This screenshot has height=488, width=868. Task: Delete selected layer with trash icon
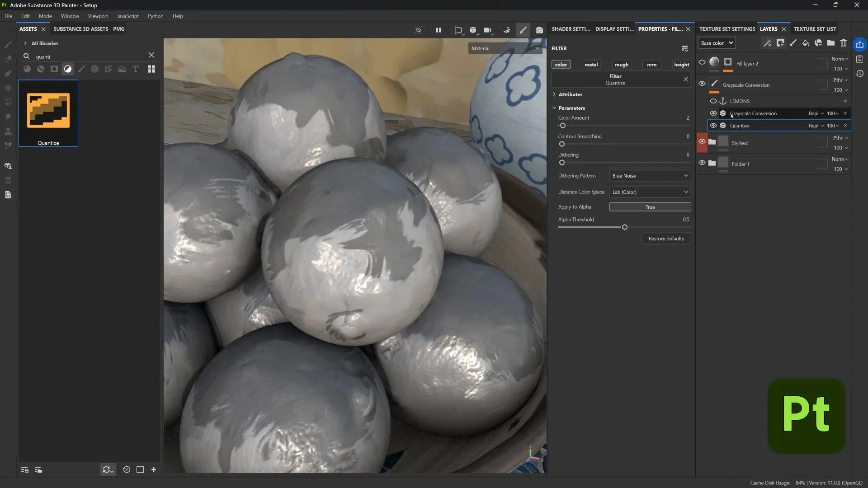coord(844,43)
